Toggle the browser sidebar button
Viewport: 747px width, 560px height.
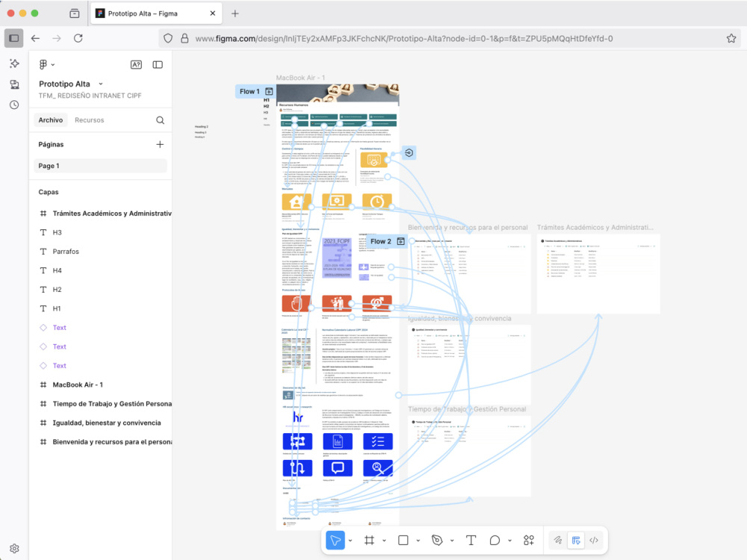(x=13, y=38)
